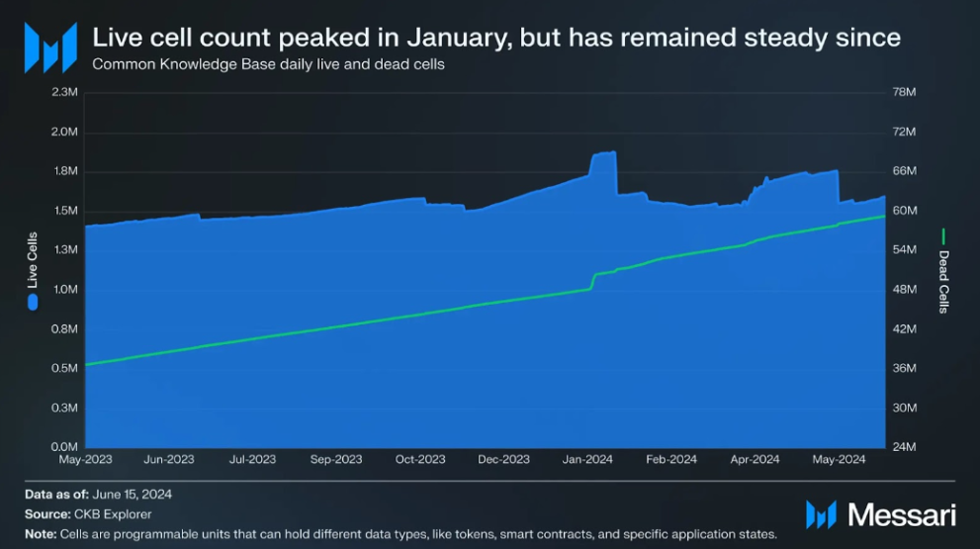
Task: Click the CKB Explorer source text
Action: click(x=115, y=514)
